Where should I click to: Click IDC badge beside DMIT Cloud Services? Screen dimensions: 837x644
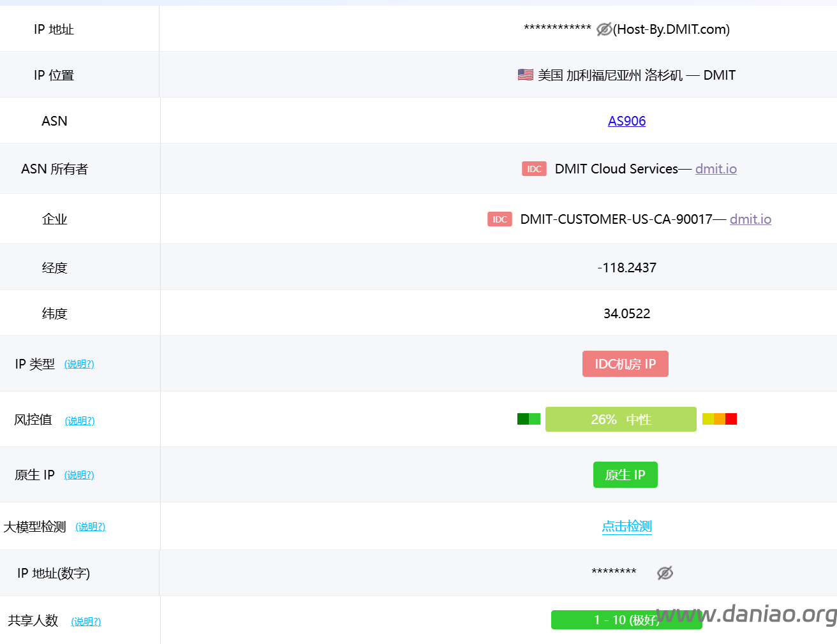[x=534, y=169]
